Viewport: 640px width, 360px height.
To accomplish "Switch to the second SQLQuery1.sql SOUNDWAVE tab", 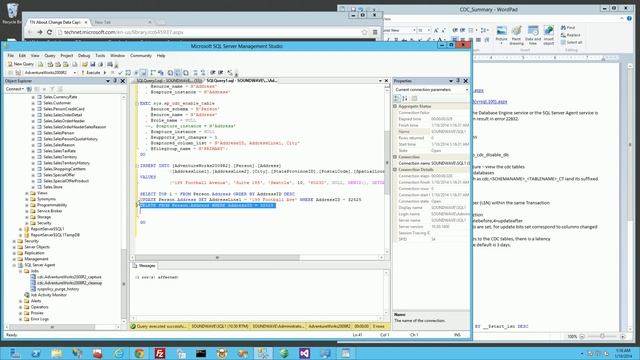I will [242, 81].
